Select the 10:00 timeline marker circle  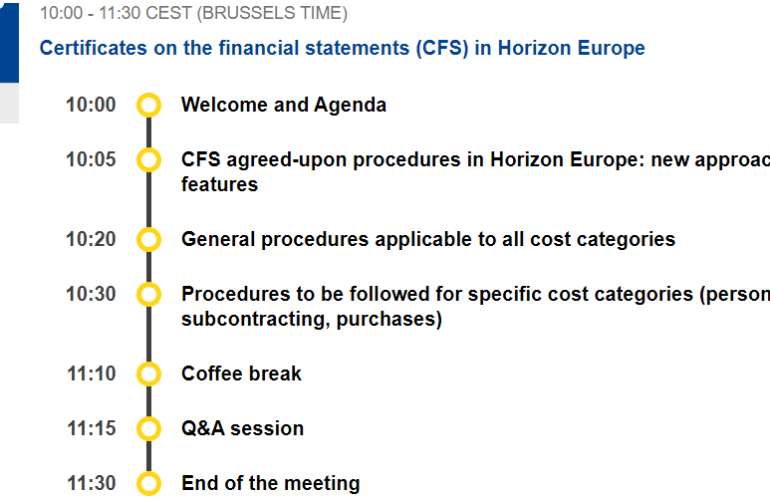[149, 105]
